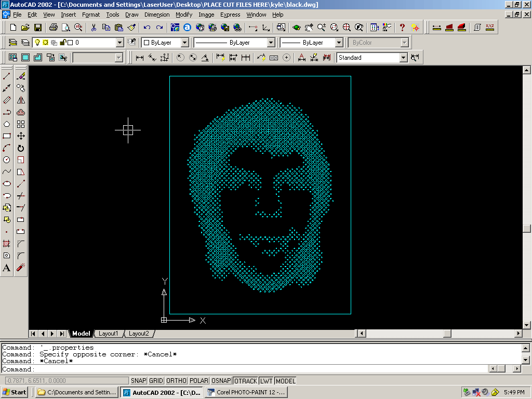The image size is (532, 399).
Task: Turn on OSNAP in the status bar
Action: tap(221, 380)
